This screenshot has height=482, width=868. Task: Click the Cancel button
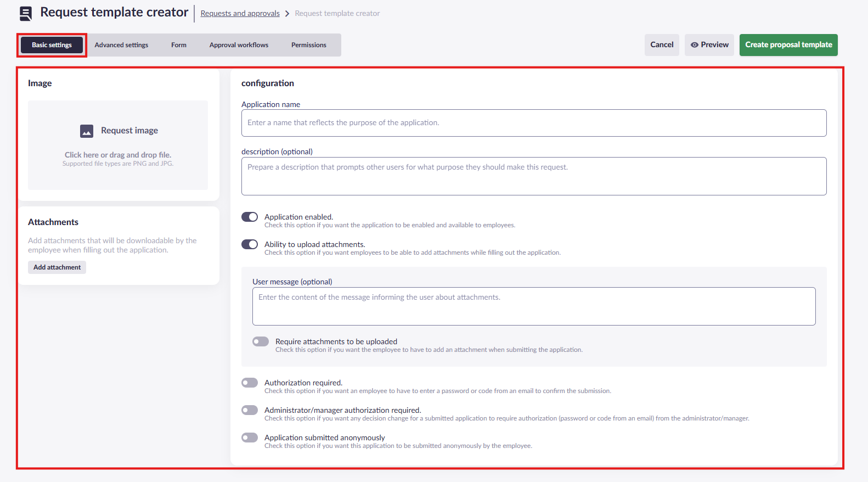[662, 45]
